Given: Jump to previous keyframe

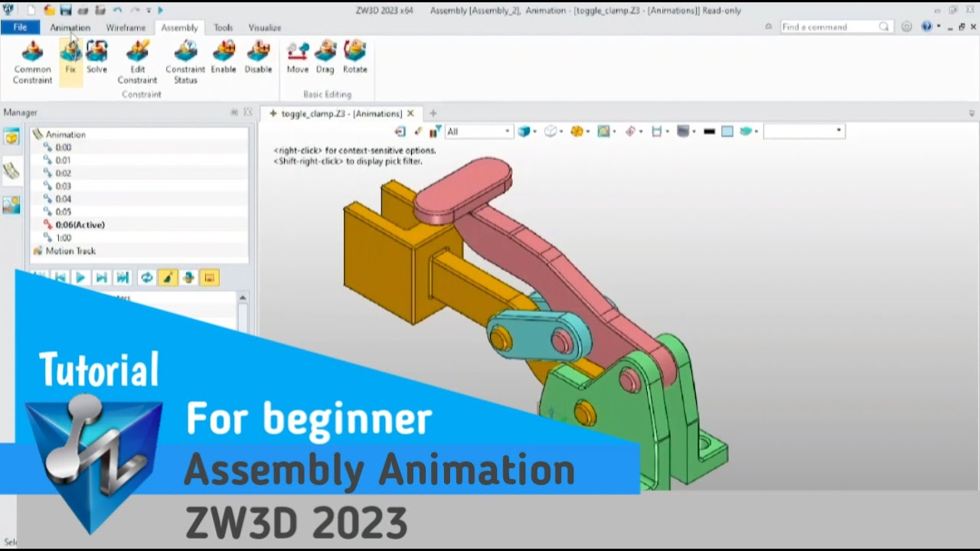Looking at the screenshot, I should pos(60,278).
